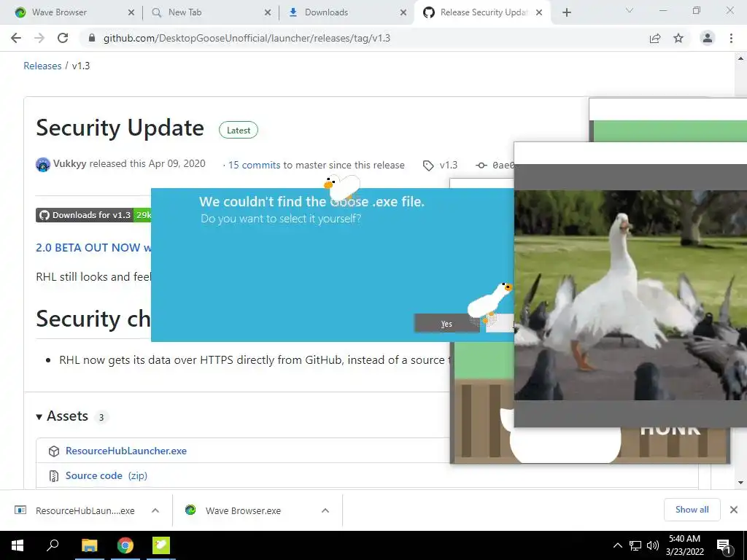
Task: Open the browser profile avatar
Action: tap(708, 38)
